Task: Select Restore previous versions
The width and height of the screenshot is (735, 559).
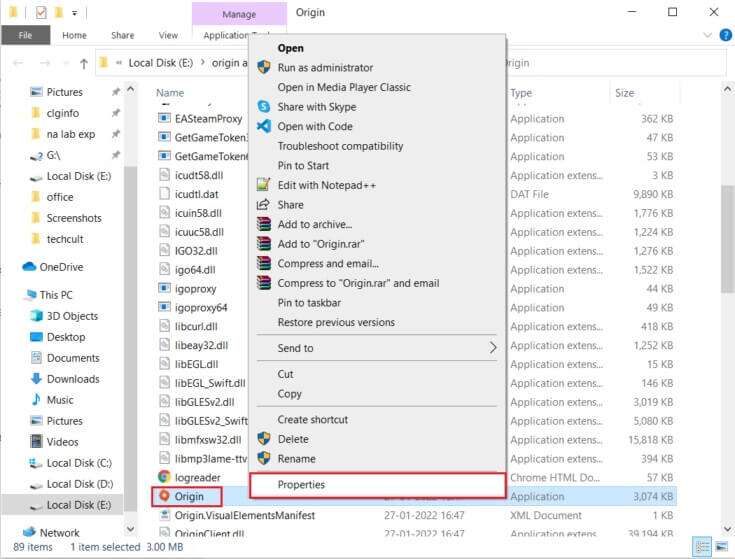Action: coord(377,322)
